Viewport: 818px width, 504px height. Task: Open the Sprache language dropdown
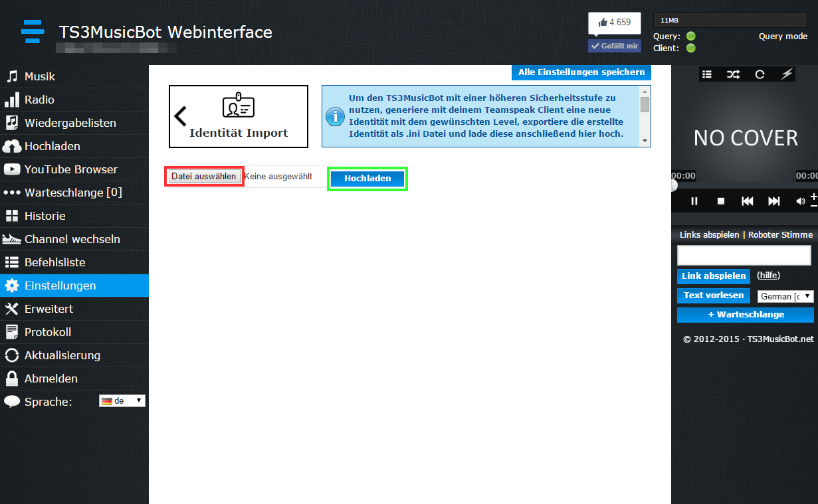pos(122,401)
